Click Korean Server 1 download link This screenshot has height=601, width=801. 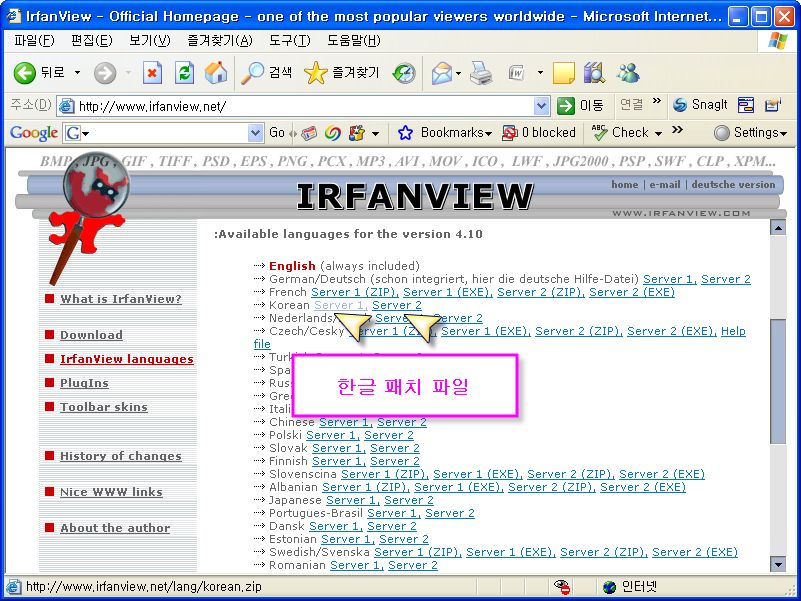(341, 305)
